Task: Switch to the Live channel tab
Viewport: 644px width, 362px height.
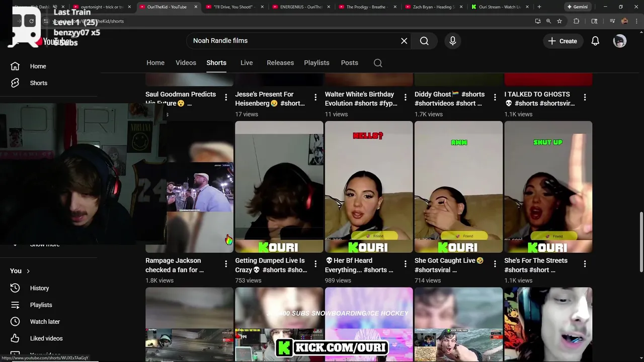Action: pos(247,63)
